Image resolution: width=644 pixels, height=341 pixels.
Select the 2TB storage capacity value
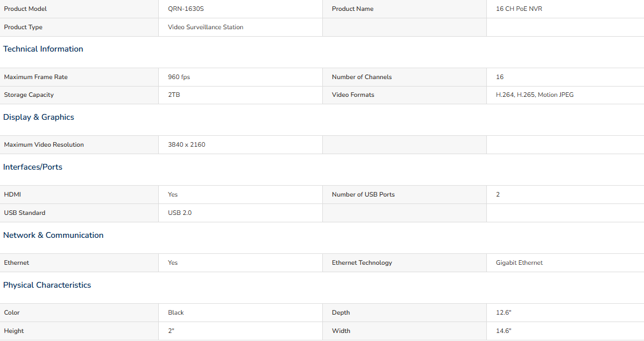tap(174, 95)
